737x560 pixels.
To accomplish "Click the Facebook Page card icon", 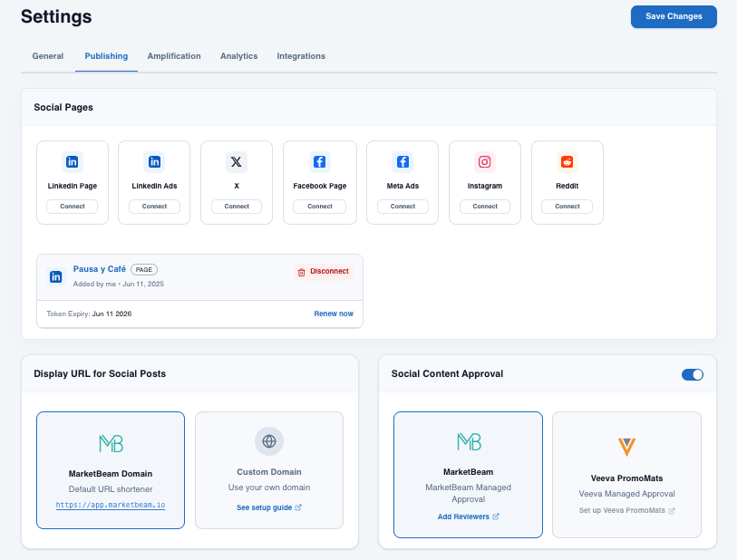I will click(x=320, y=162).
